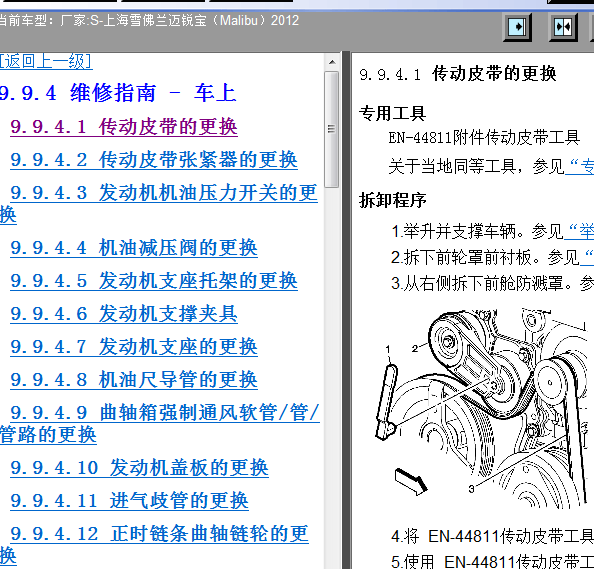
Task: Open section 9.9.4.6 发动机支撑夹具
Action: tap(124, 314)
